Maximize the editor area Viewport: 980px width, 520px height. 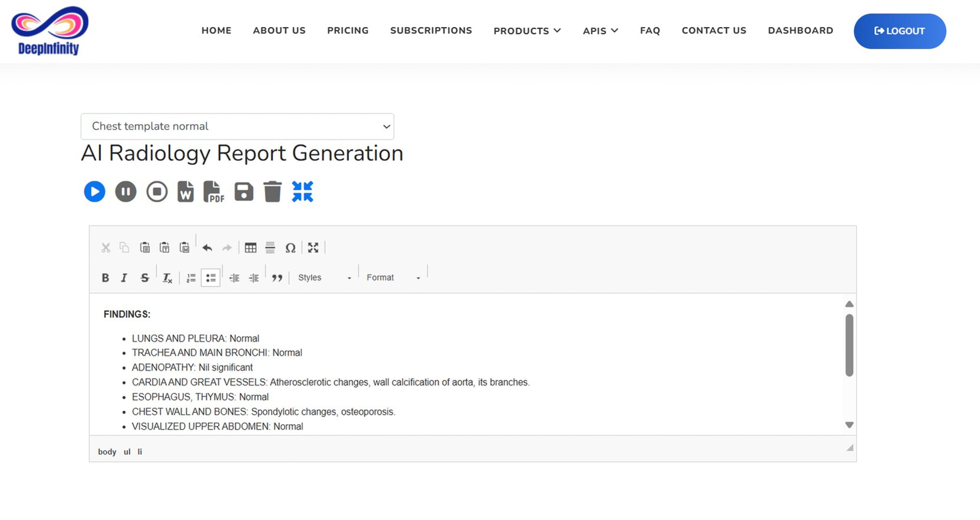(x=313, y=248)
